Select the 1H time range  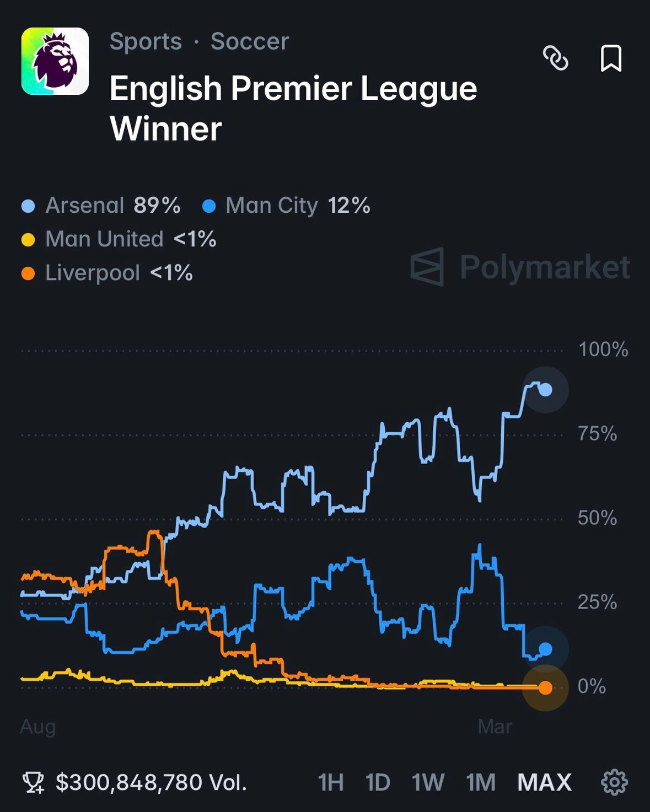pos(331,782)
